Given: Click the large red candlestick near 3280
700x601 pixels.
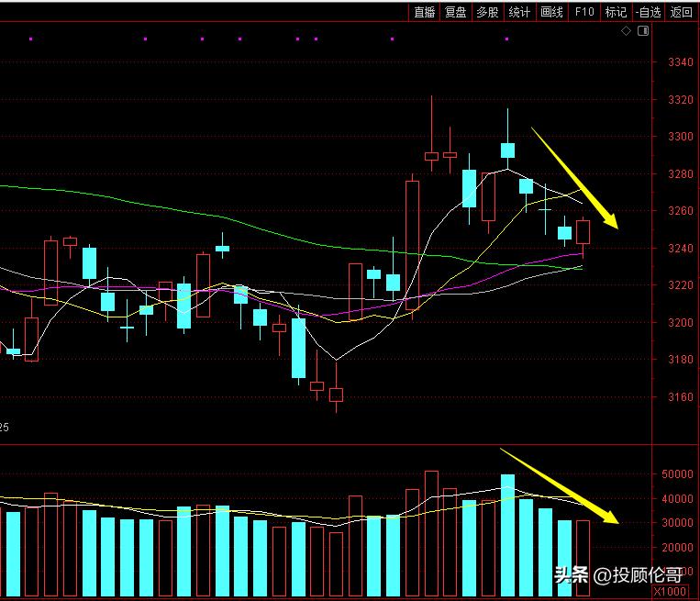Looking at the screenshot, I should (x=413, y=245).
